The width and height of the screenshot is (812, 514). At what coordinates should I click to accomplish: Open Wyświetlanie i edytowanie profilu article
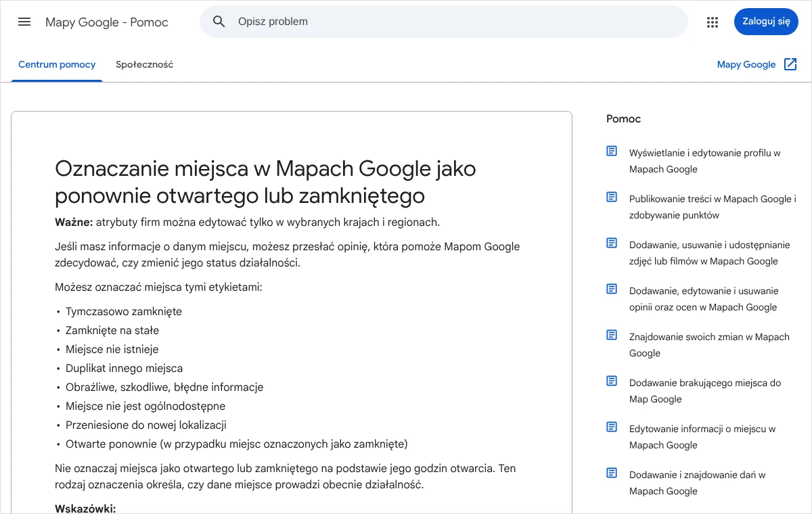pos(705,161)
